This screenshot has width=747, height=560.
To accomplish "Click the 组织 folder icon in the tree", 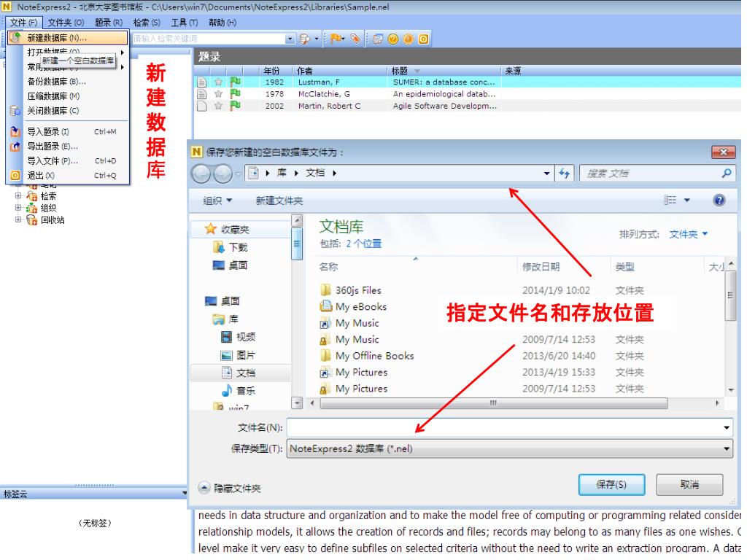I will (32, 208).
